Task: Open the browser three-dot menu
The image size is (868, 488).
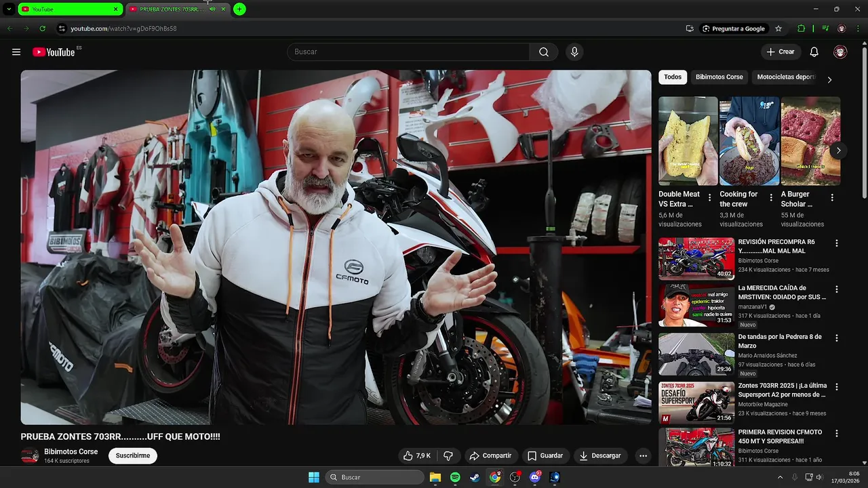Action: 859,28
